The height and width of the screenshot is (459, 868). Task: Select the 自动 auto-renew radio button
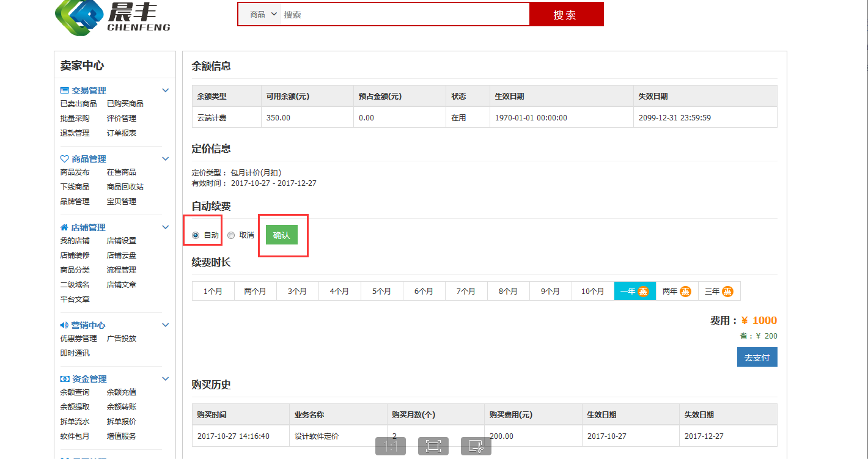point(196,235)
